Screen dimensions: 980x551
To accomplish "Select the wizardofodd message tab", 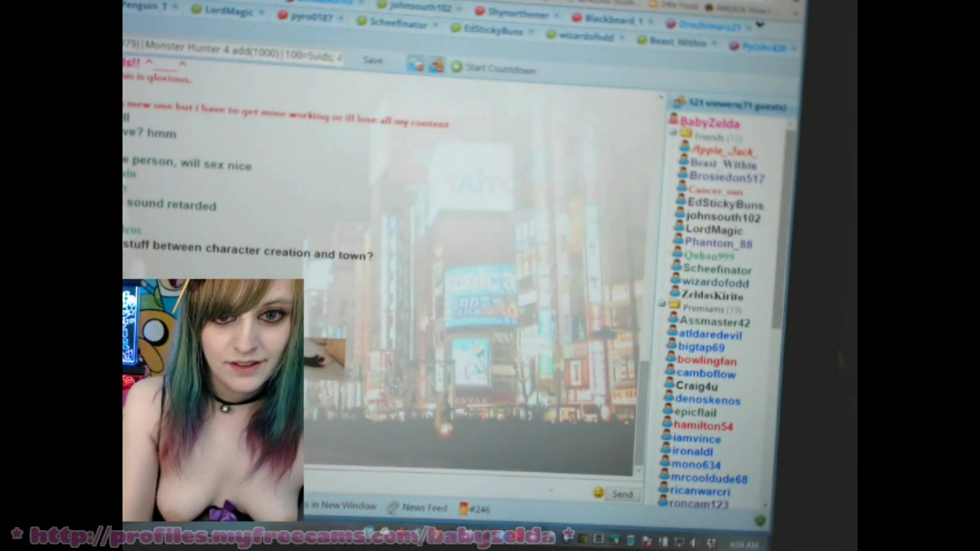I will (585, 37).
